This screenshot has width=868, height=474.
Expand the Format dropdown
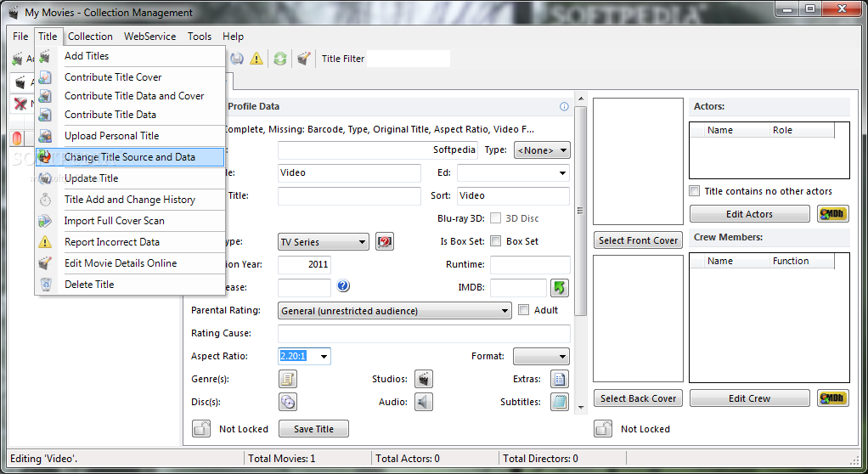pyautogui.click(x=541, y=356)
